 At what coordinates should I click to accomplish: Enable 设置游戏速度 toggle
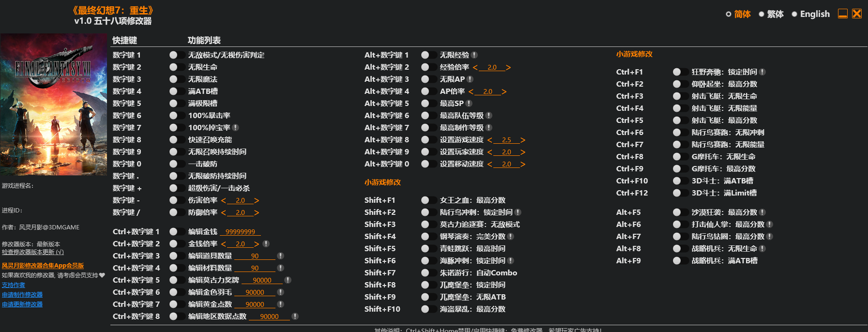pyautogui.click(x=428, y=140)
